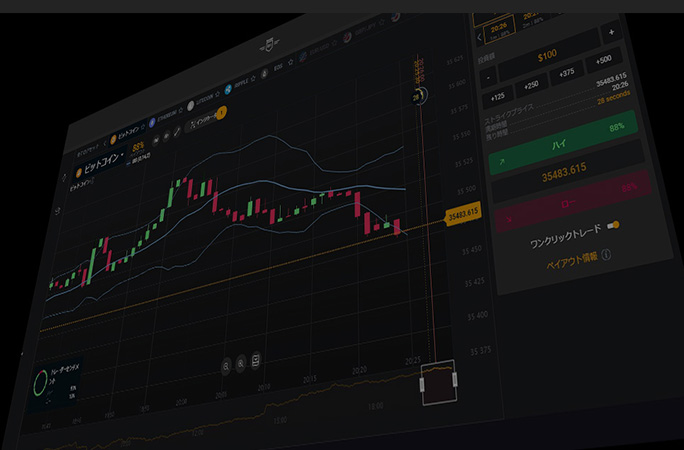
Task: Zoom in the chart with magnifier icon
Action: pyautogui.click(x=241, y=364)
